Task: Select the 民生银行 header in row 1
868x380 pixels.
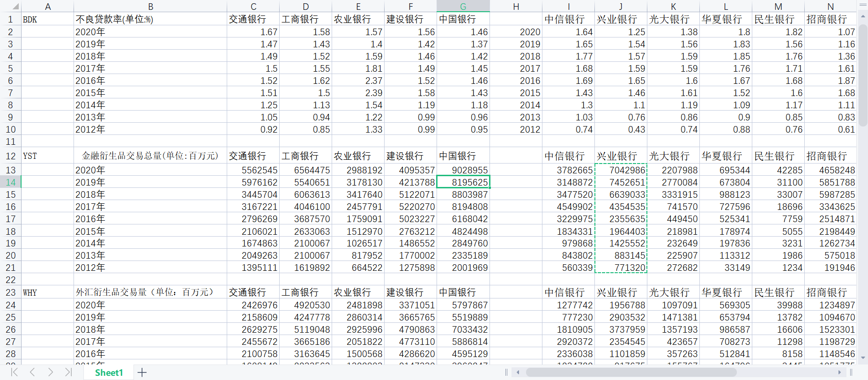Action: pyautogui.click(x=778, y=19)
